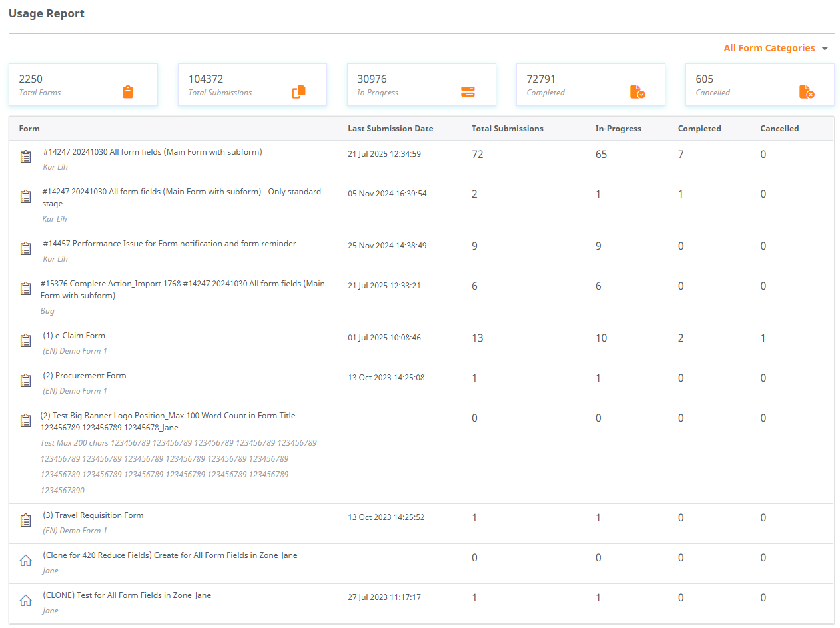Click date 25 Nov 2024 14:38:49
Screen dimensions: 840x628
[x=387, y=246]
